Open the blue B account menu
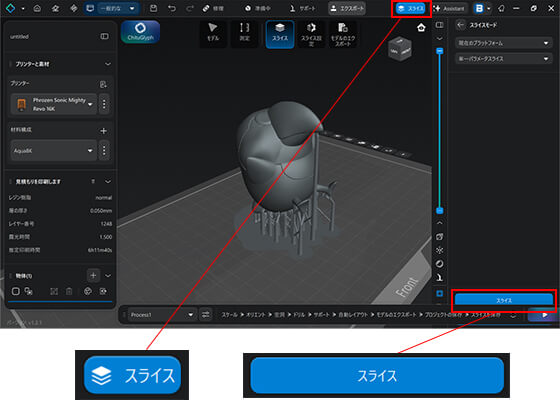 [x=482, y=8]
